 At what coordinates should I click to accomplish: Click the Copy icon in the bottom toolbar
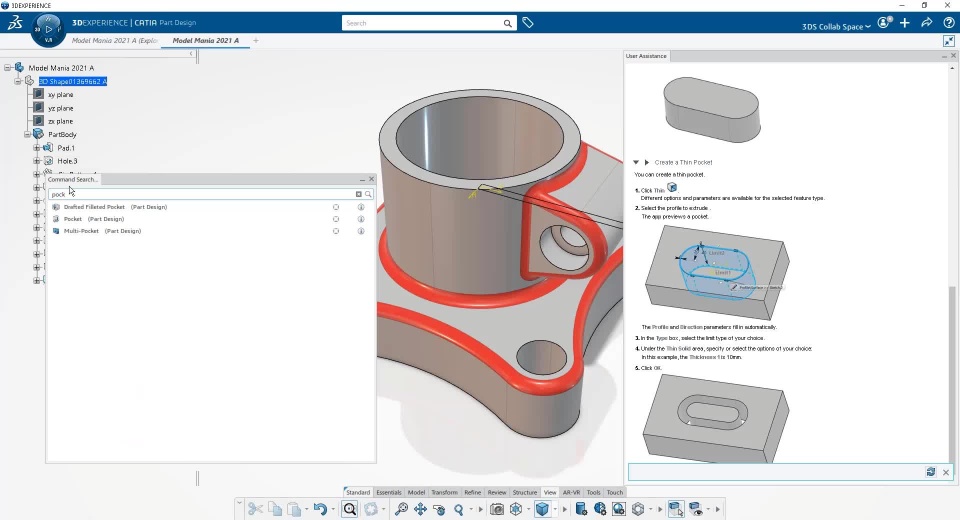[275, 509]
